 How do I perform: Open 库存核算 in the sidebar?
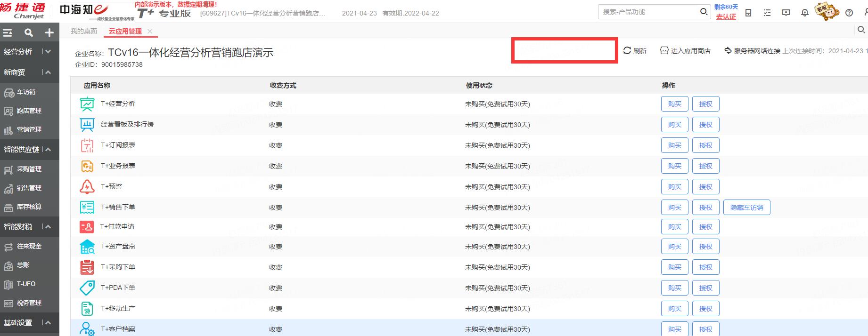[30, 207]
